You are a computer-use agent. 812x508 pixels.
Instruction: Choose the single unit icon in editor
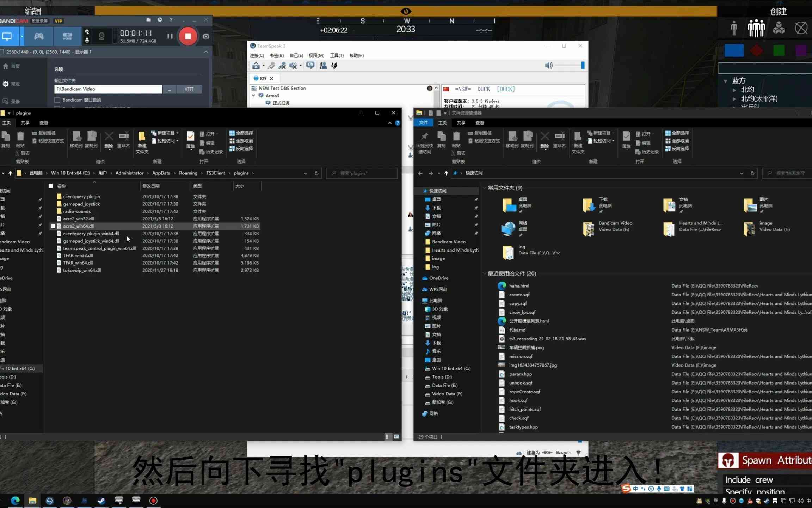(734, 28)
